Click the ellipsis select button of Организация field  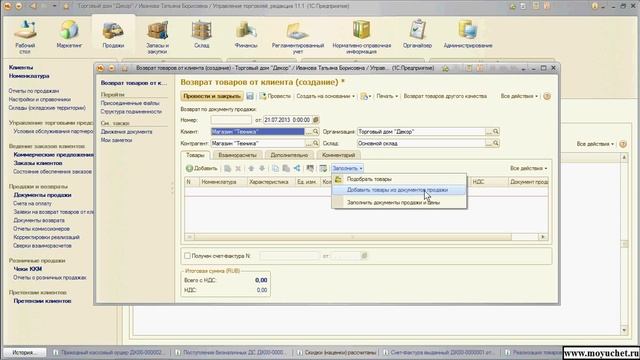coord(489,131)
